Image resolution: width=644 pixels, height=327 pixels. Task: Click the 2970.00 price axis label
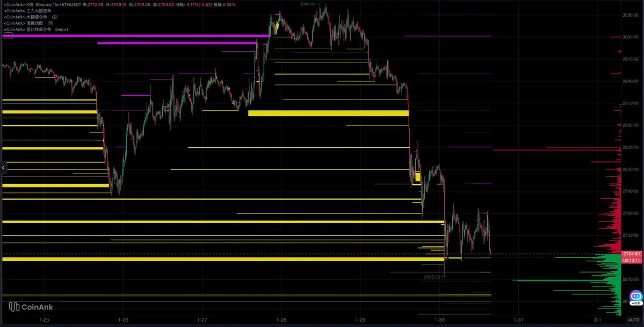pyautogui.click(x=631, y=59)
